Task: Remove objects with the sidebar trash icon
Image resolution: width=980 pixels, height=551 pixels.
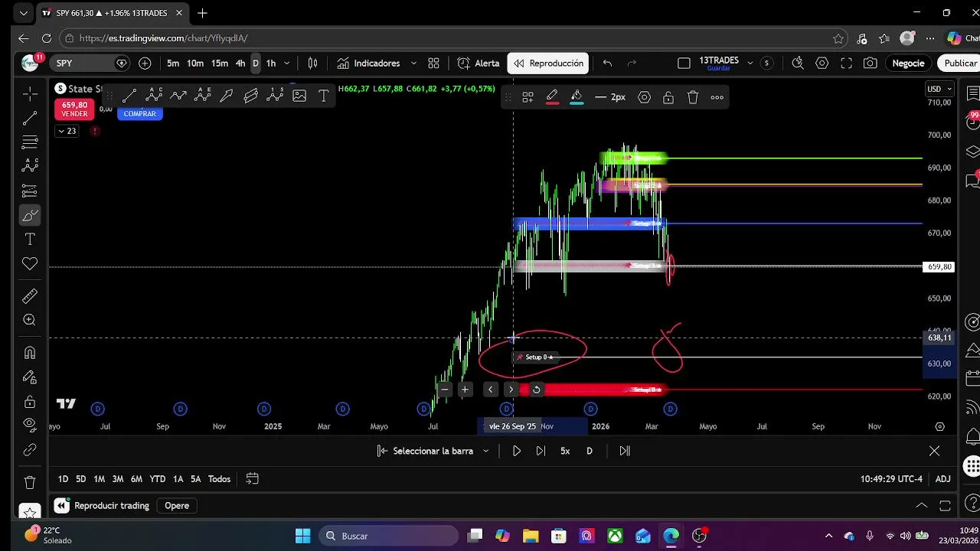Action: pyautogui.click(x=30, y=482)
